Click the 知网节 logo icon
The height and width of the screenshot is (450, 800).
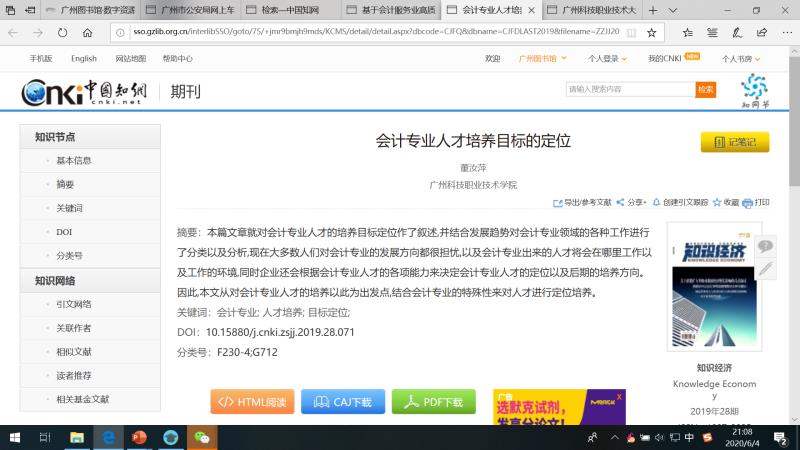pos(742,88)
